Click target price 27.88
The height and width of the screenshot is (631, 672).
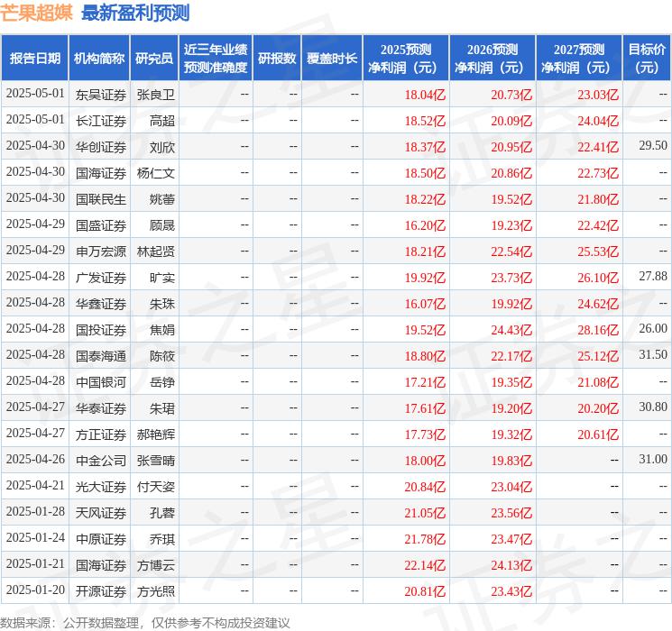[x=653, y=276]
